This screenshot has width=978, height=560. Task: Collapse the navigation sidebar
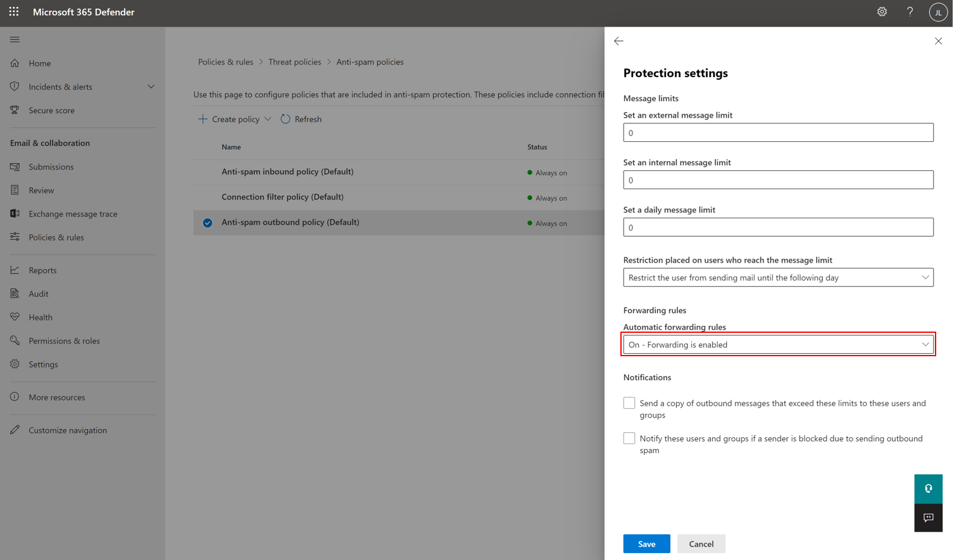pos(15,39)
